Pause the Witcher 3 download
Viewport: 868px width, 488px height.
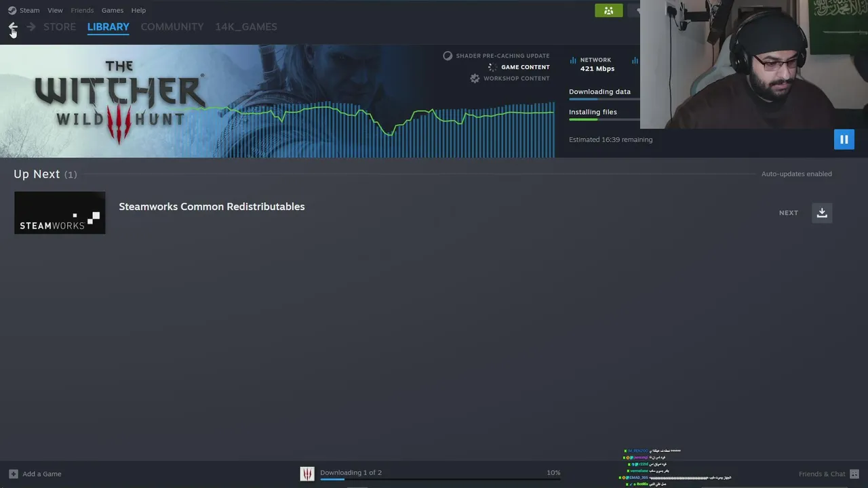coord(844,140)
